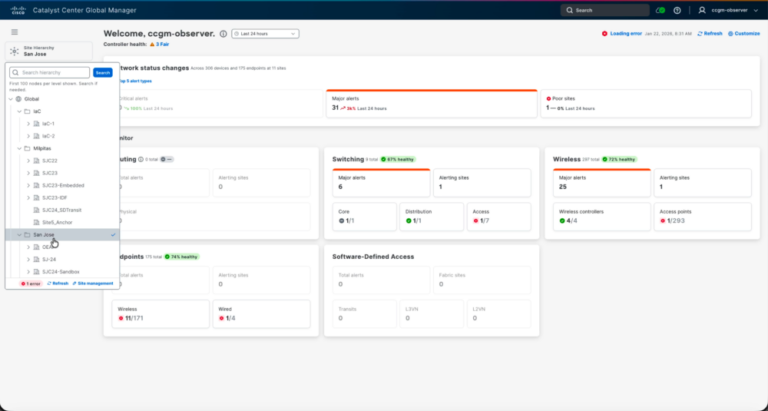This screenshot has height=411, width=768.
Task: Open the Wired 1/4 endpoints card
Action: 262,314
